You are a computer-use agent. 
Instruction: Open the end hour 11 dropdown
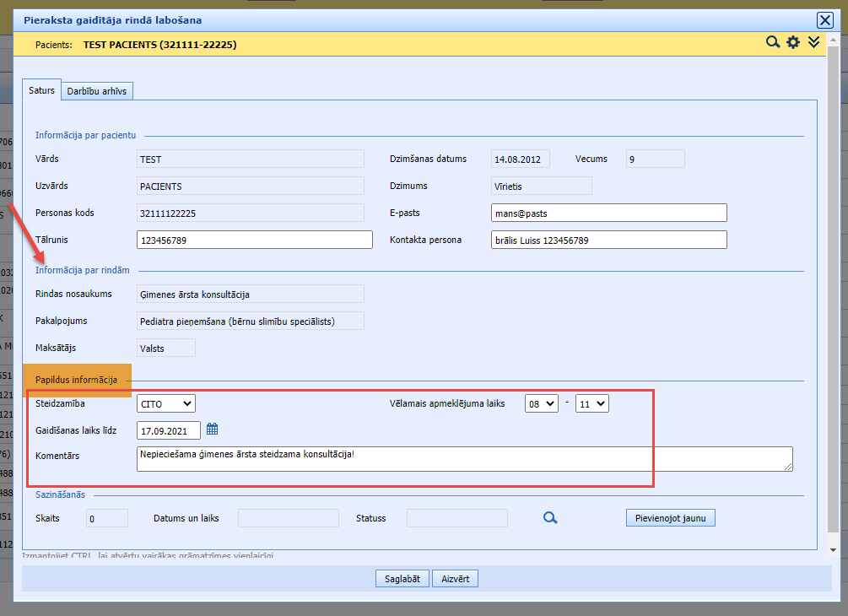591,404
